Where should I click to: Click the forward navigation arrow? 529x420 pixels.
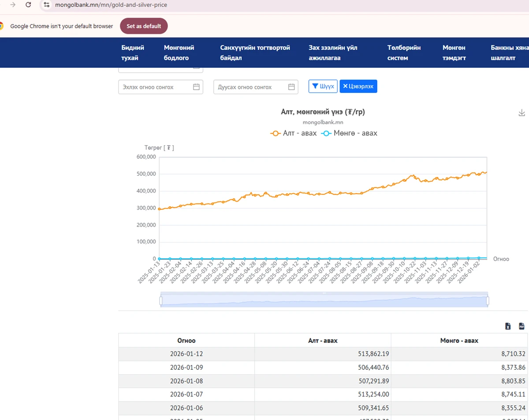pyautogui.click(x=13, y=5)
